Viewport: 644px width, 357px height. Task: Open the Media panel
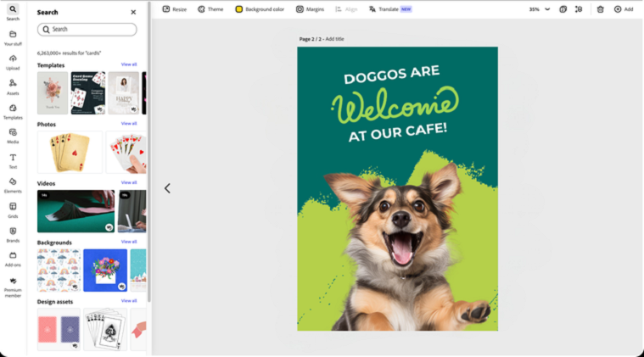tap(13, 135)
